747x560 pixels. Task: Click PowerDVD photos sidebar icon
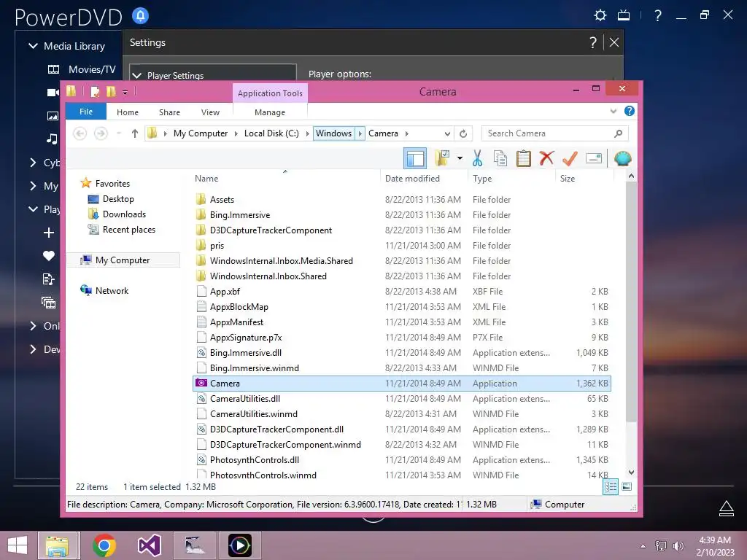53,116
